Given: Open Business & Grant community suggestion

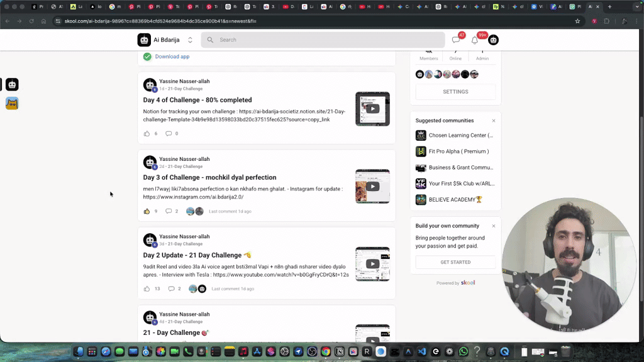Looking at the screenshot, I should click(455, 167).
